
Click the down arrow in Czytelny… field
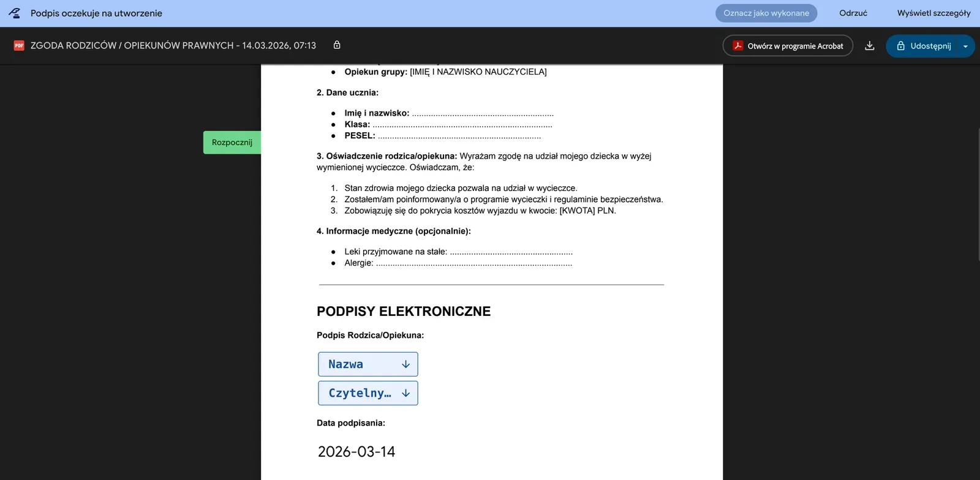pos(405,393)
